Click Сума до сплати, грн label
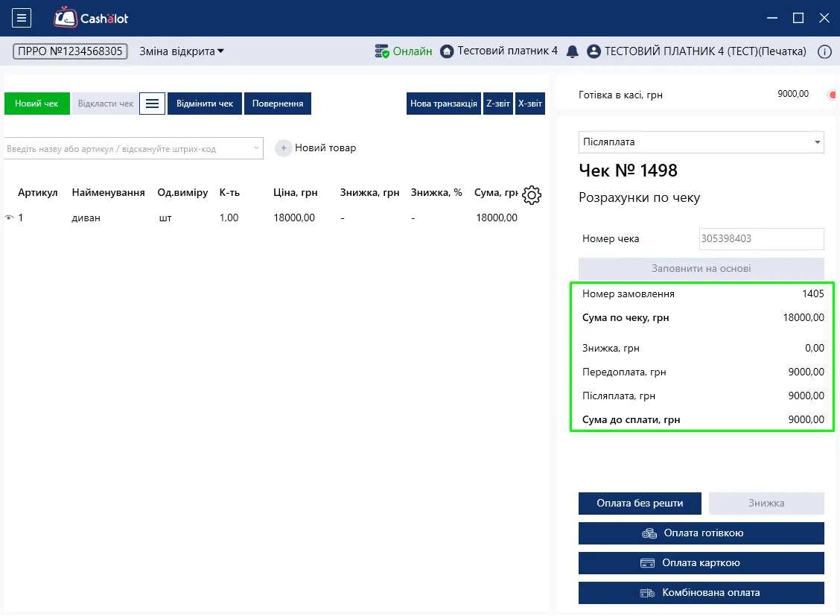 [631, 420]
